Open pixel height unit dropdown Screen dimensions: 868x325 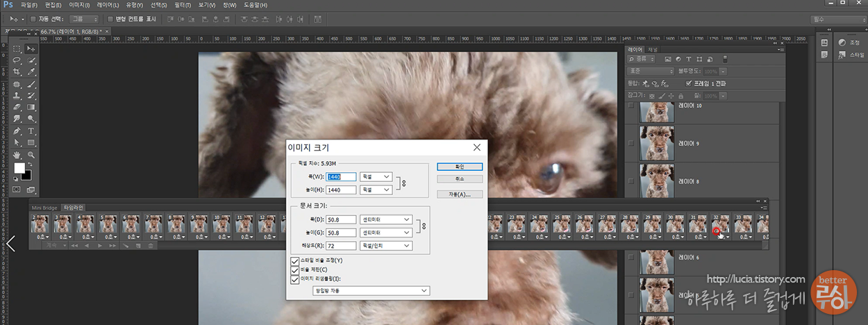coord(376,190)
